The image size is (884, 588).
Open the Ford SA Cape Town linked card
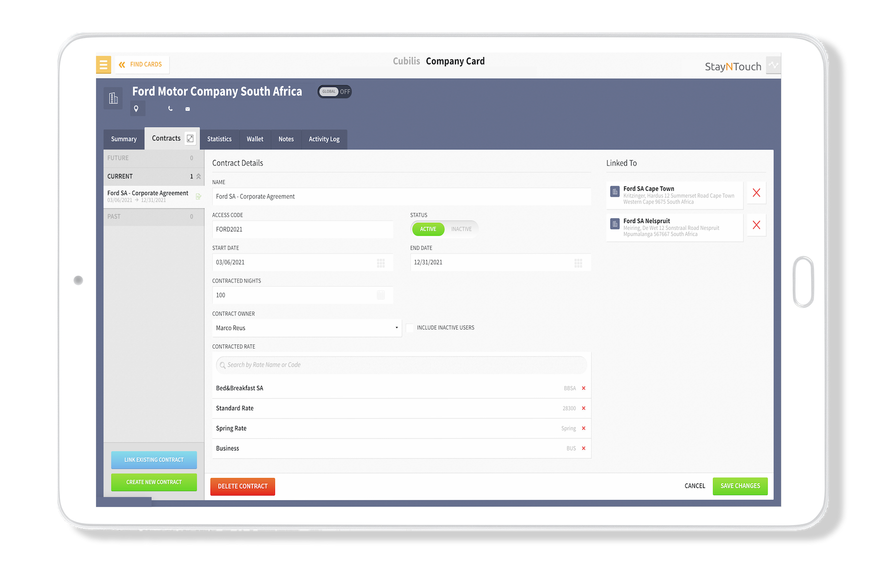(674, 195)
